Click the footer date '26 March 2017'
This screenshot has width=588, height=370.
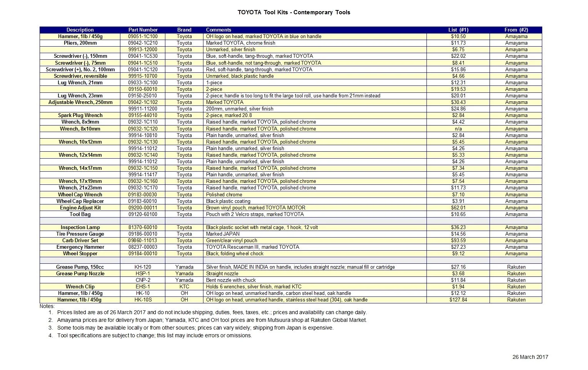[x=530, y=357]
